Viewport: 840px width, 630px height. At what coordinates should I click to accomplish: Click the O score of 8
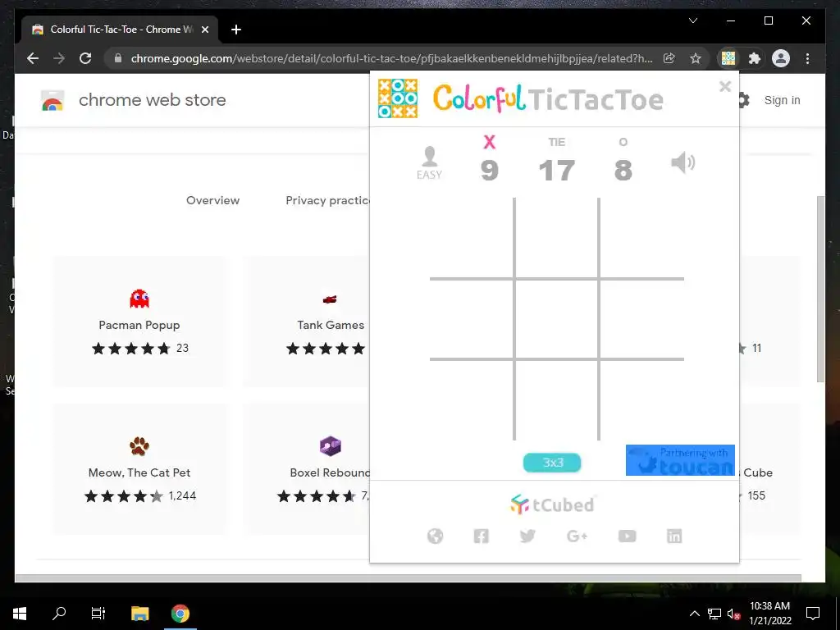(x=623, y=171)
